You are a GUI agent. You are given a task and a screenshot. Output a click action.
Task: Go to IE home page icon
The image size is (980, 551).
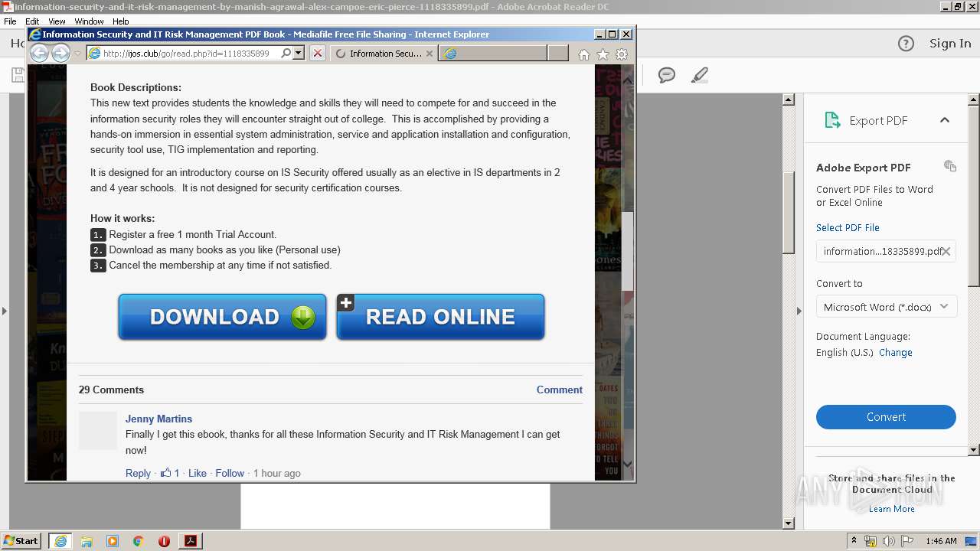584,54
